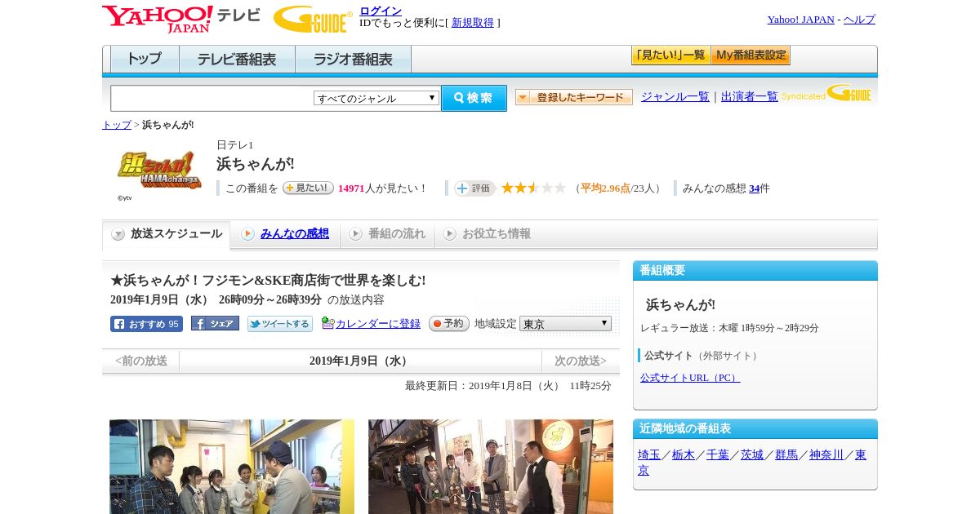Viewport: 980px width, 514px height.
Task: Select the 番組の流れ tab
Action: coord(387,234)
